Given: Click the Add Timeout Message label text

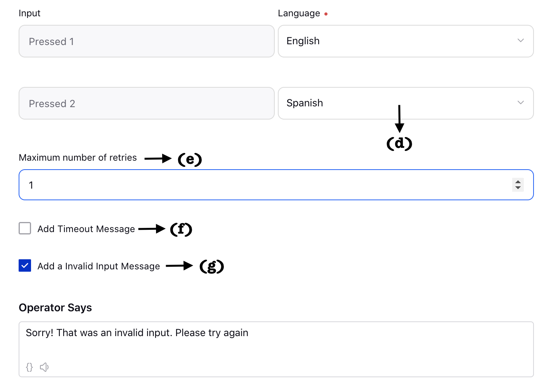Looking at the screenshot, I should 86,229.
